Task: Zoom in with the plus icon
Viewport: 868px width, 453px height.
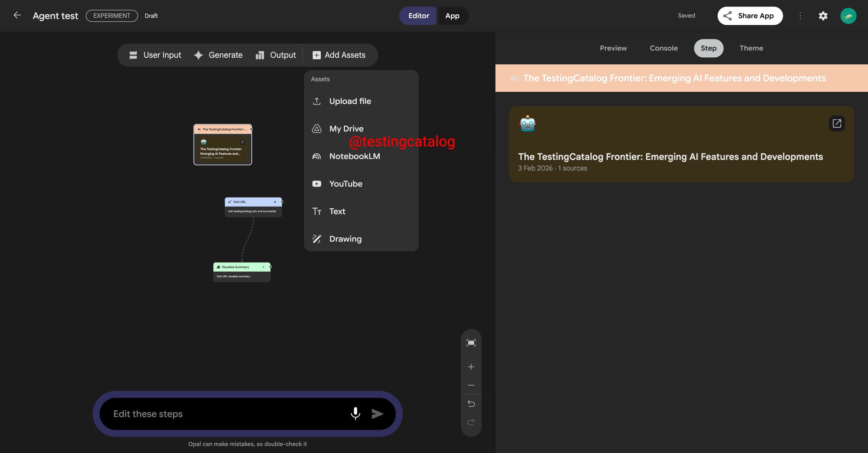Action: click(x=471, y=367)
